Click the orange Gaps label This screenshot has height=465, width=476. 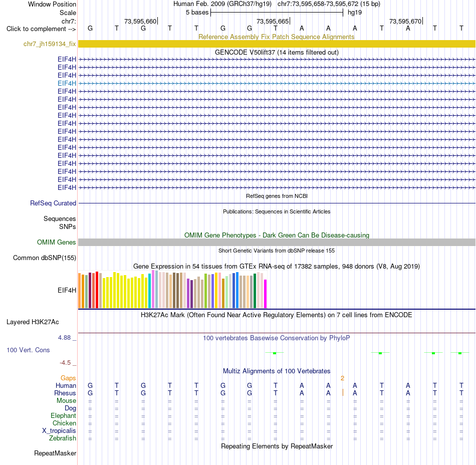click(68, 378)
